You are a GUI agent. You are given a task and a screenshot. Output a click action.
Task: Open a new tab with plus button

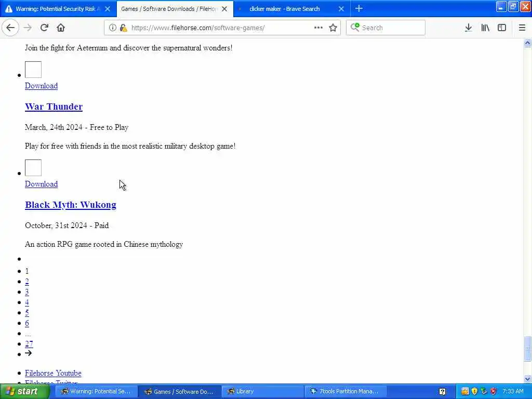(358, 8)
